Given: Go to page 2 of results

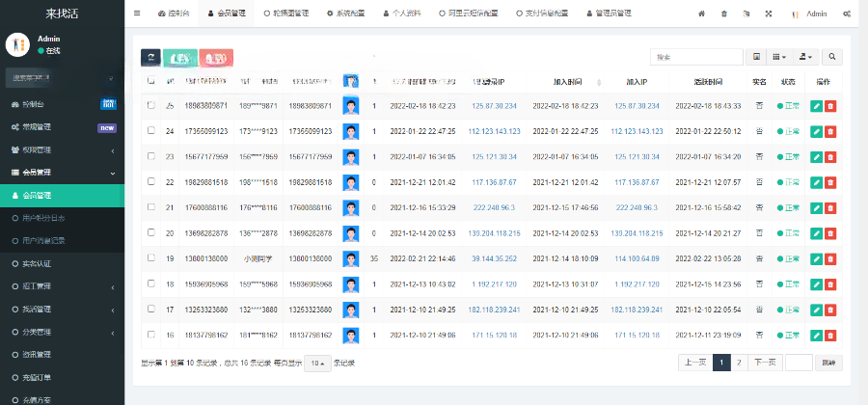Looking at the screenshot, I should 739,363.
